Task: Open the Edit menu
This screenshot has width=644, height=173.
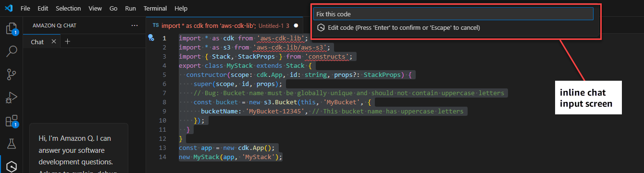Action: pyautogui.click(x=43, y=9)
